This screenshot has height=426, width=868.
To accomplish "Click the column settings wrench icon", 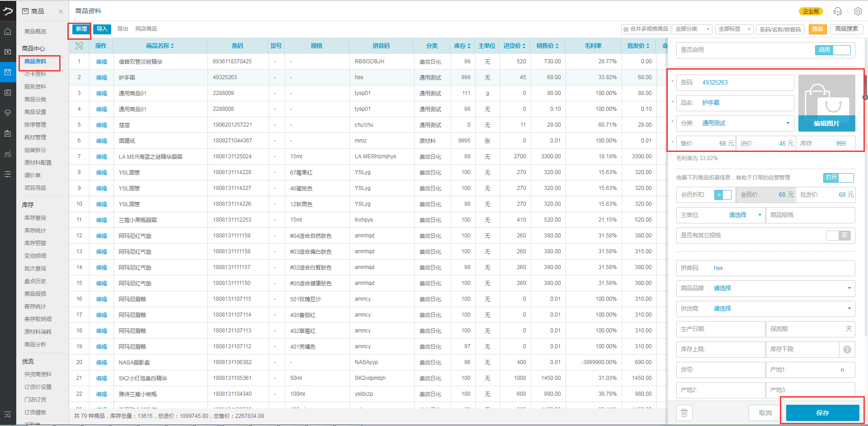I will [79, 46].
